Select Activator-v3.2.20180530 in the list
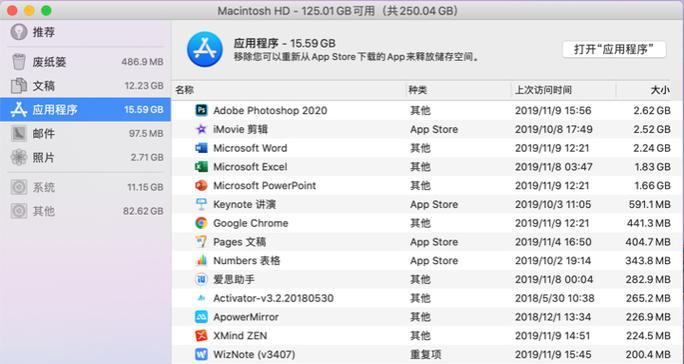684x364 pixels. click(273, 298)
